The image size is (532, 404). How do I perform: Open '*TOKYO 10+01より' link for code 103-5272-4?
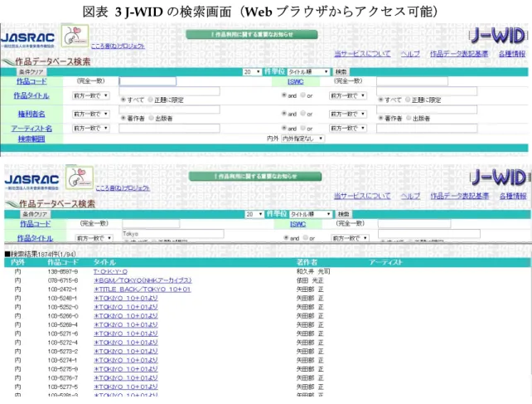click(125, 342)
